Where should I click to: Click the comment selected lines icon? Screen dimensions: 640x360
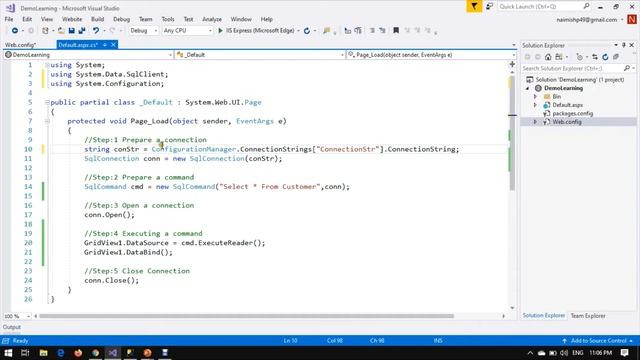pyautogui.click(x=372, y=31)
